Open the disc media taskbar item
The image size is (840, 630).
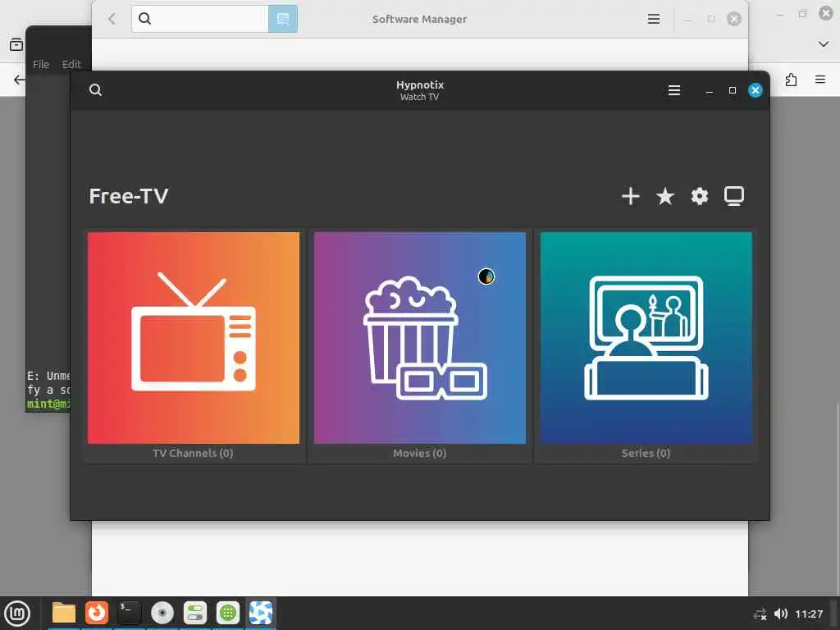pos(162,613)
